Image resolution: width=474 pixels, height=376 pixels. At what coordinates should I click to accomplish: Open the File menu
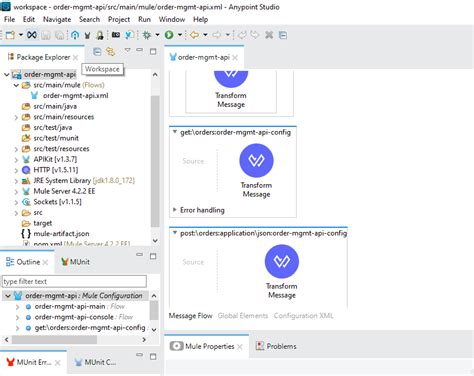coord(9,19)
